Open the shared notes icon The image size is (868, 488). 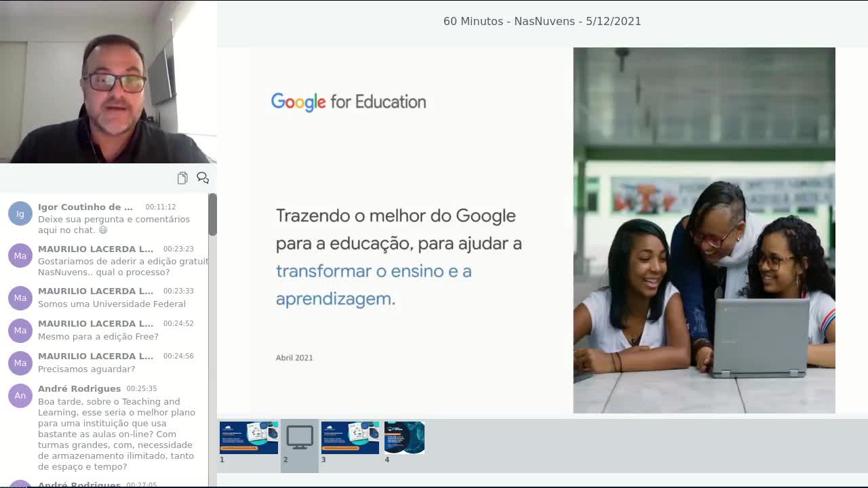point(182,178)
